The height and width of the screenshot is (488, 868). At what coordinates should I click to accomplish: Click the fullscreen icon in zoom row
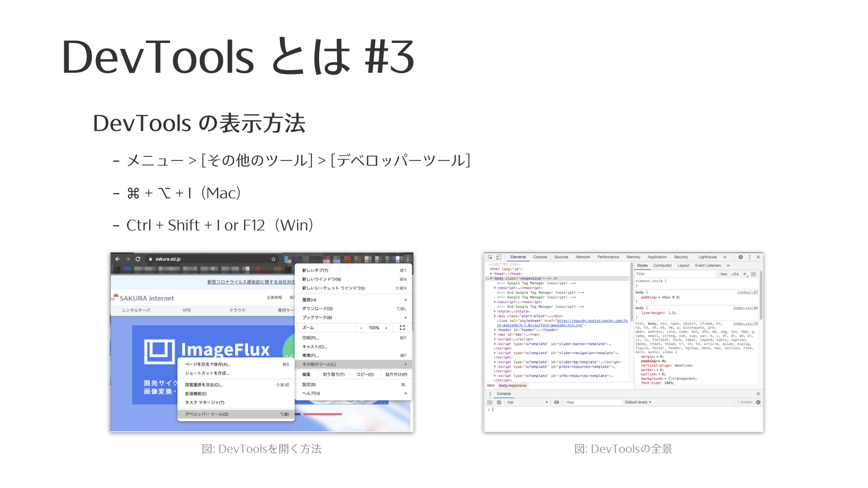pos(402,328)
